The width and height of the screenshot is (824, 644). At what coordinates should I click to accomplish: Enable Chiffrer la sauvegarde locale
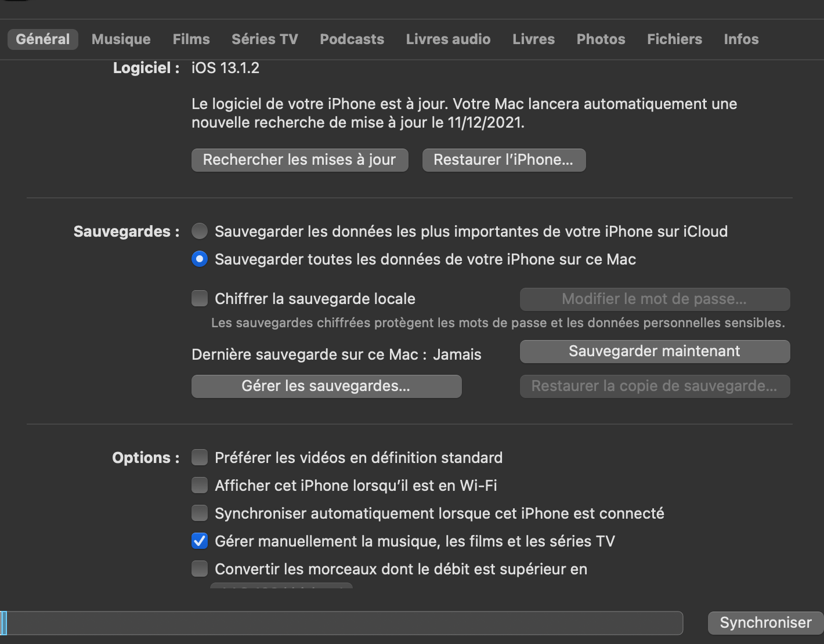(x=199, y=298)
